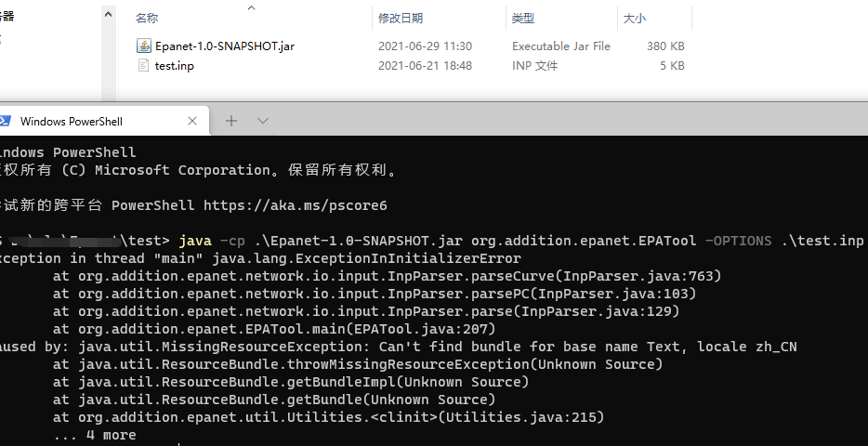Sort files by the 修改日期 column header
Screen dimensions: 868x446
tap(400, 19)
